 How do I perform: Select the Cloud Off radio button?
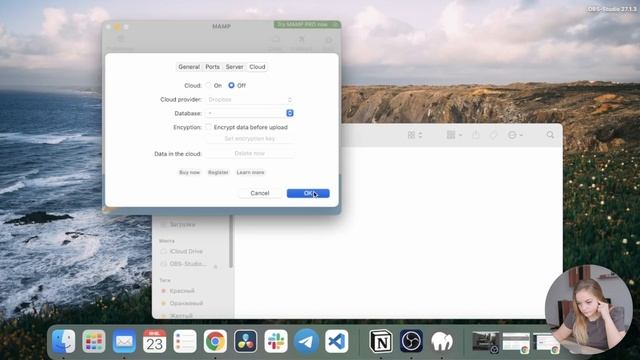231,85
